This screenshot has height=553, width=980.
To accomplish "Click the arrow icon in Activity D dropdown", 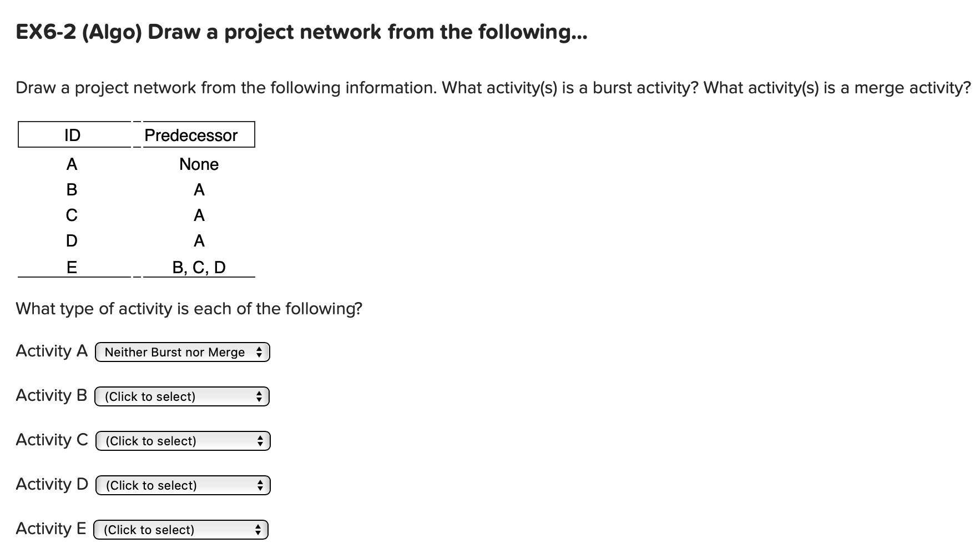I will 260,485.
